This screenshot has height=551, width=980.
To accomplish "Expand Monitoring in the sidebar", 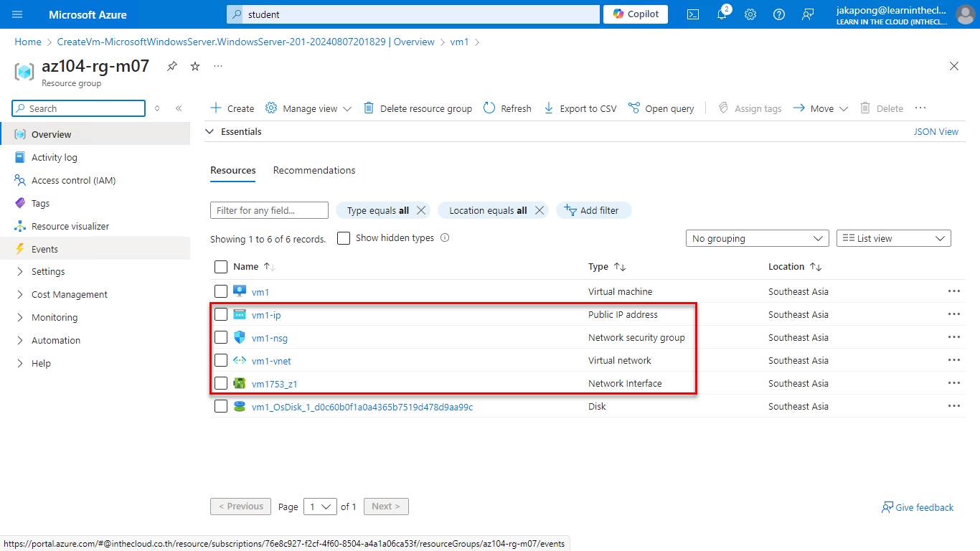I will click(55, 317).
